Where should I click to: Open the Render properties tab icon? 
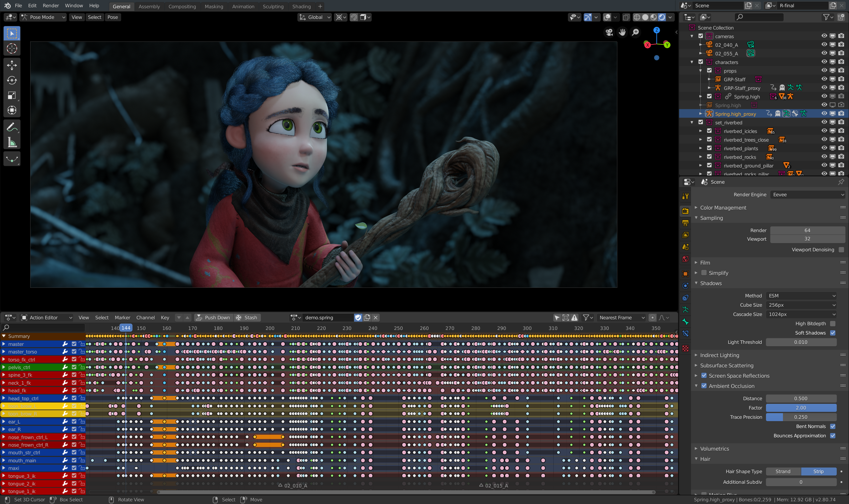[x=685, y=211]
